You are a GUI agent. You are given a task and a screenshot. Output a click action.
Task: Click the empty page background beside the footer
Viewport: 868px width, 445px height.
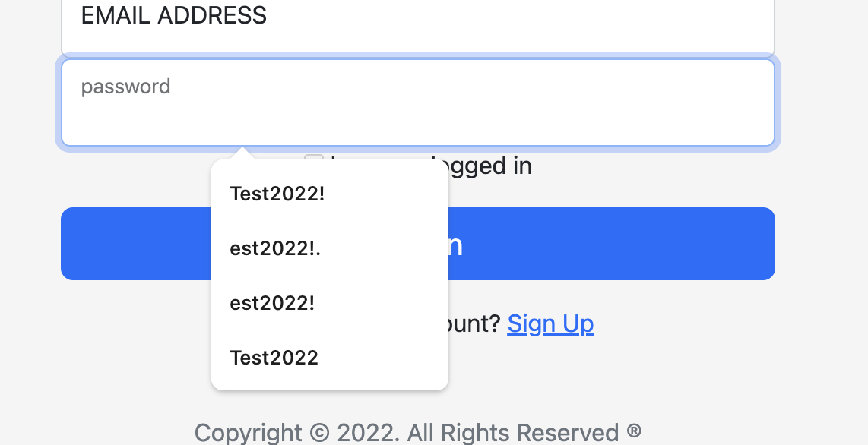pyautogui.click(x=760, y=425)
